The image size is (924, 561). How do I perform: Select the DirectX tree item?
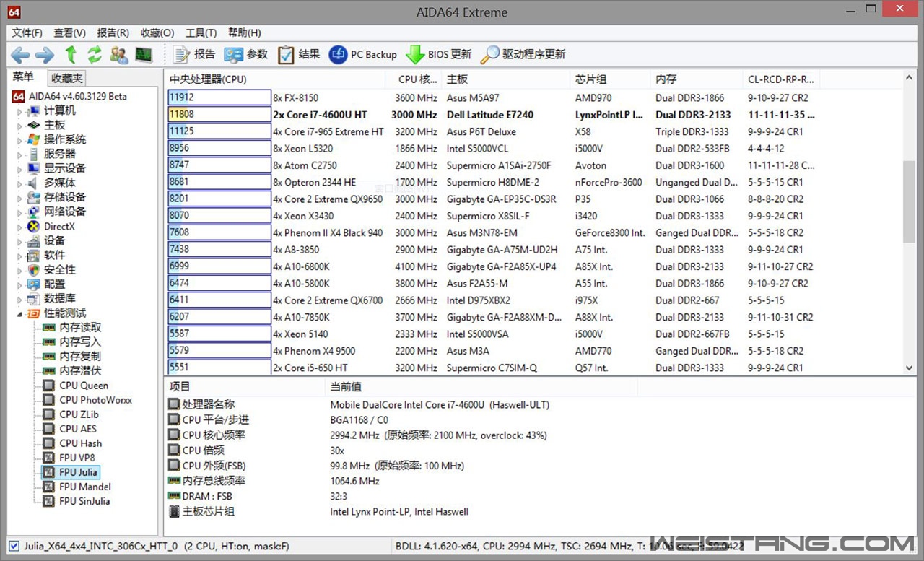59,226
